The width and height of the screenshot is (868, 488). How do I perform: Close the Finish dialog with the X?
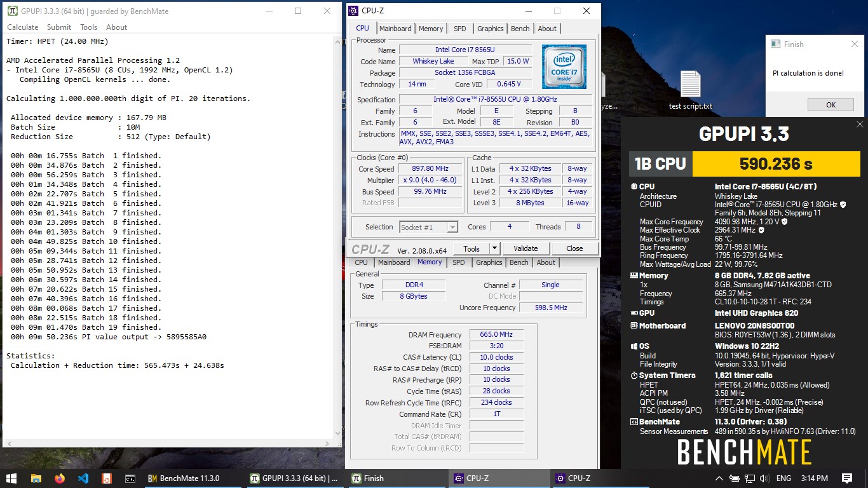854,44
